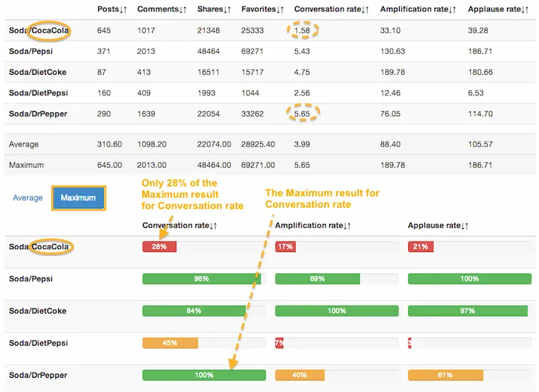
Task: Sort top table by Applause rate column
Action: click(498, 9)
